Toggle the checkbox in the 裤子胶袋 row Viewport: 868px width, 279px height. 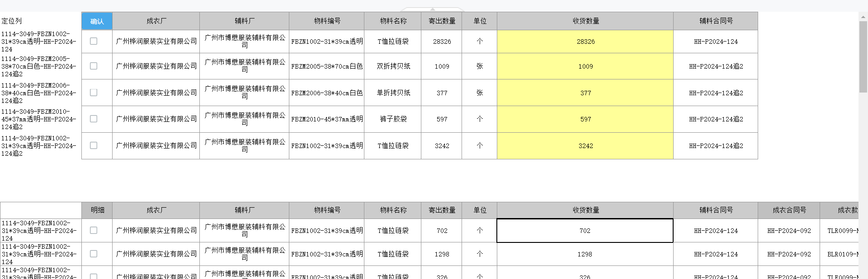[x=94, y=119]
